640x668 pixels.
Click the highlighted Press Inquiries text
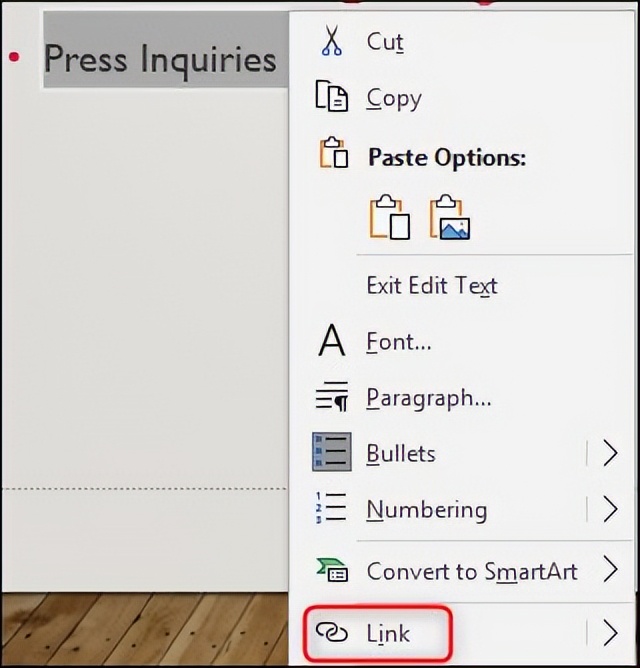[160, 59]
